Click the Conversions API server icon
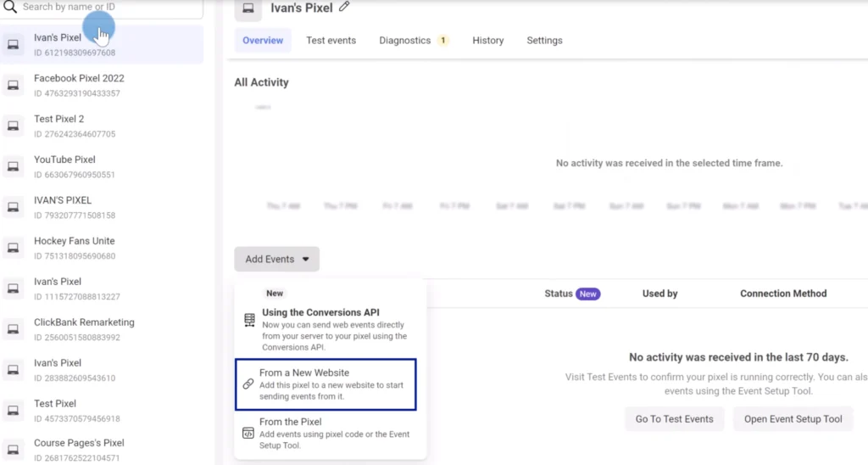Screen dimensions: 868x465 point(248,320)
